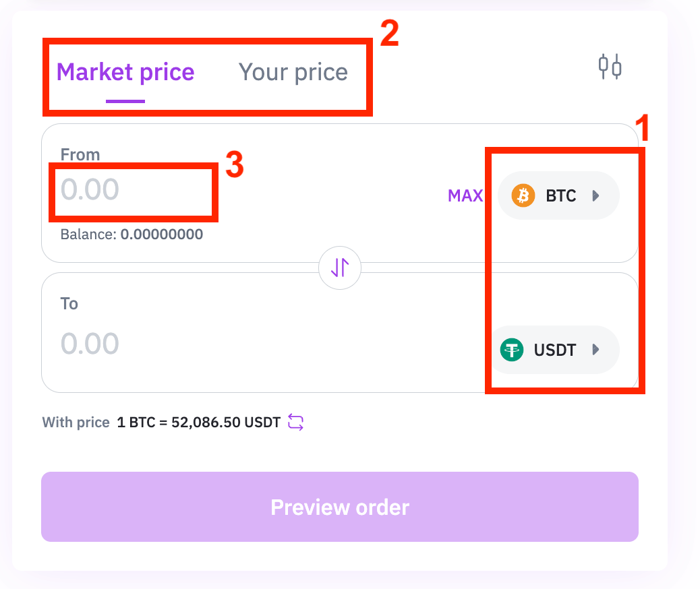Click the orange Bitcoin logo icon

523,195
